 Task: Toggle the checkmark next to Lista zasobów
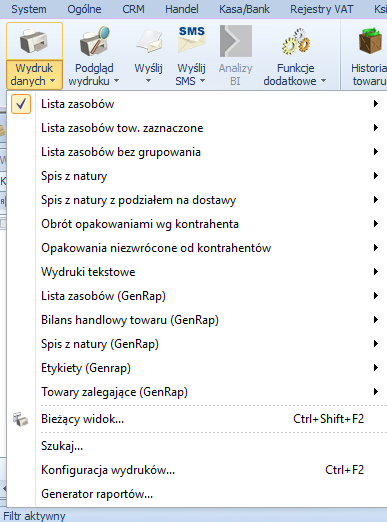(21, 104)
